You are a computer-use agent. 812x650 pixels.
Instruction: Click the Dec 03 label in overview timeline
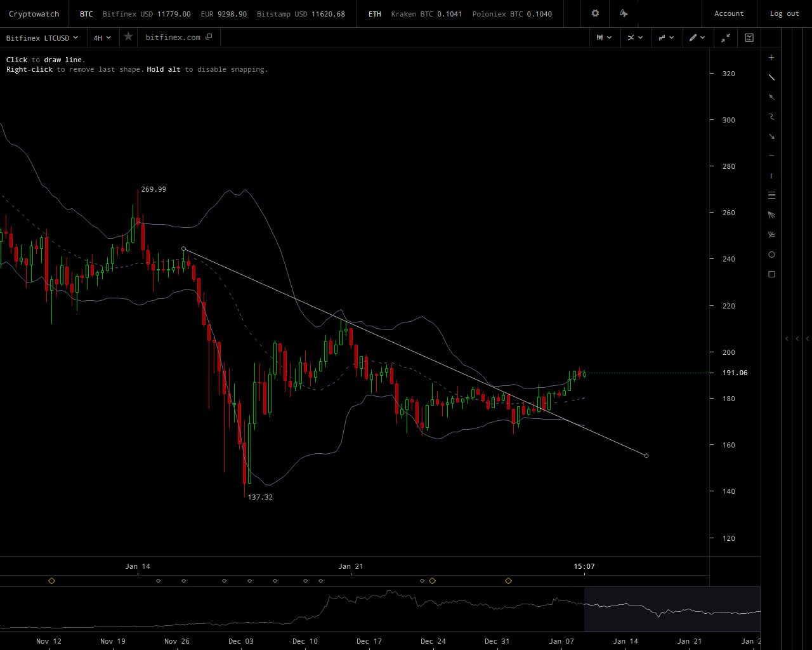click(240, 641)
